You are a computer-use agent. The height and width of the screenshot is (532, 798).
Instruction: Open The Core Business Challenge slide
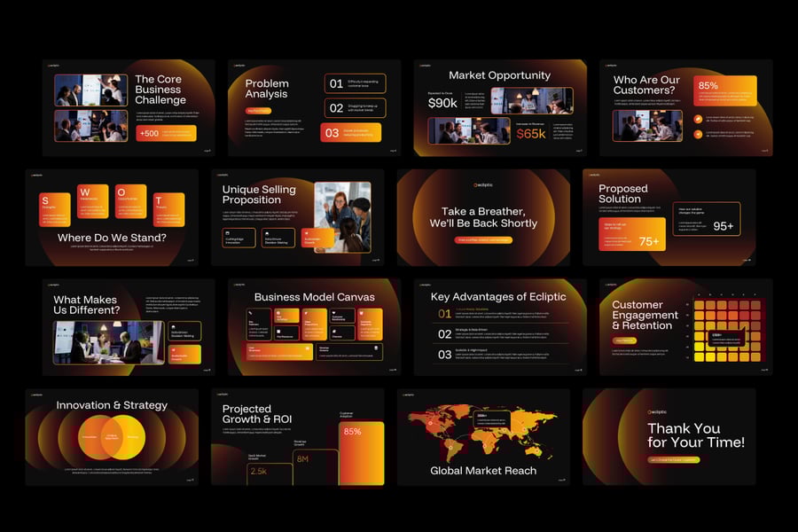pyautogui.click(x=129, y=106)
